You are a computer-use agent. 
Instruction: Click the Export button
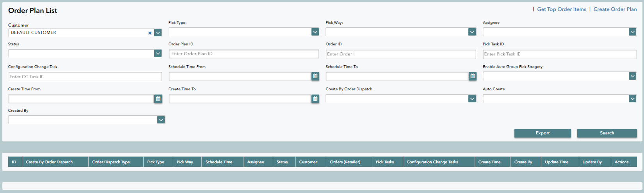tap(543, 133)
